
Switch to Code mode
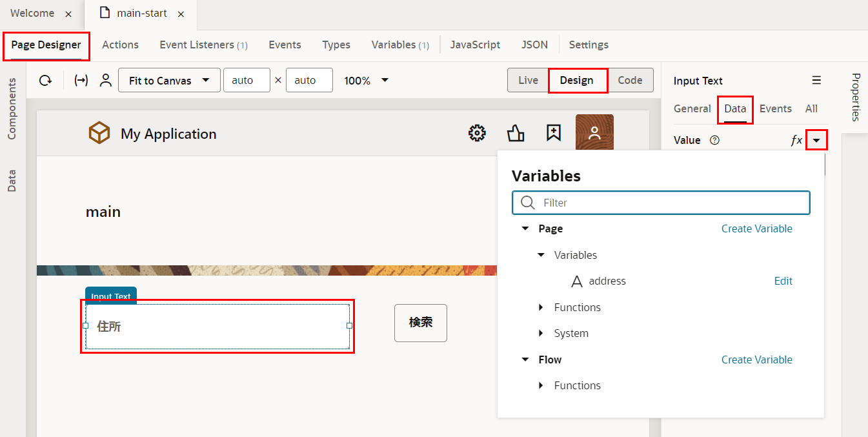coord(630,81)
